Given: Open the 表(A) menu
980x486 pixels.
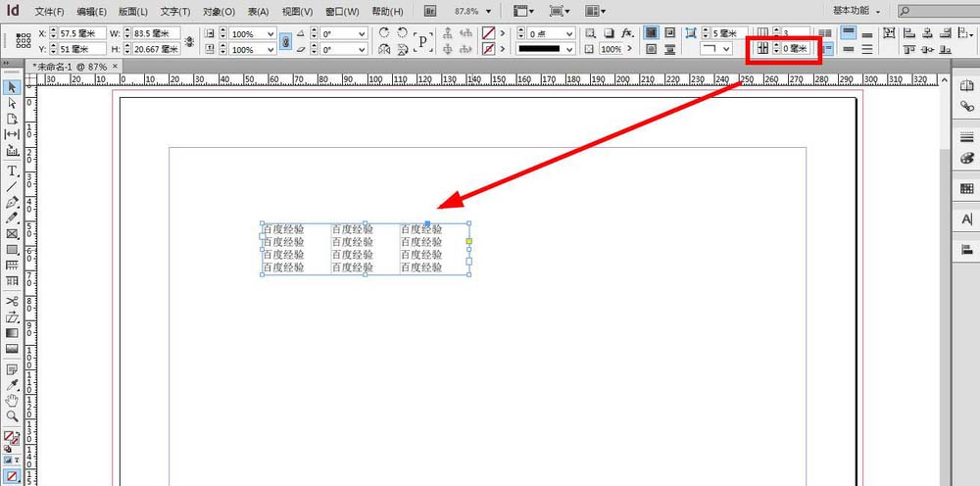Looking at the screenshot, I should (258, 11).
